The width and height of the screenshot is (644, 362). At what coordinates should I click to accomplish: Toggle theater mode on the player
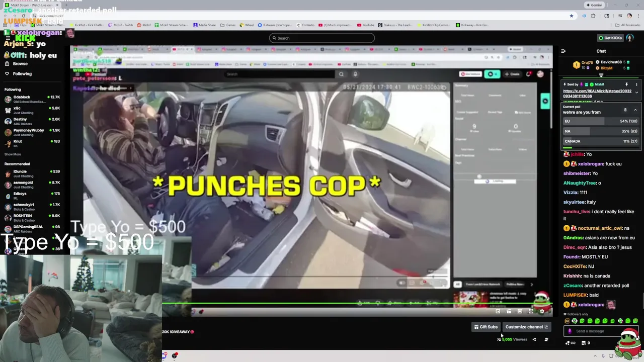point(520,311)
